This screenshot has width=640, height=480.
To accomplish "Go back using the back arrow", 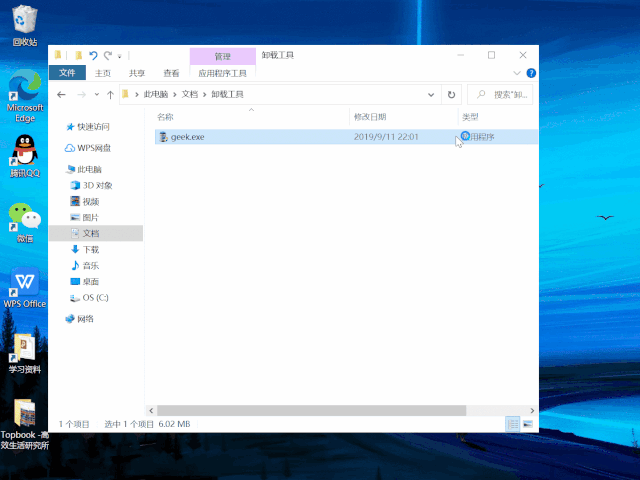I will [x=61, y=95].
